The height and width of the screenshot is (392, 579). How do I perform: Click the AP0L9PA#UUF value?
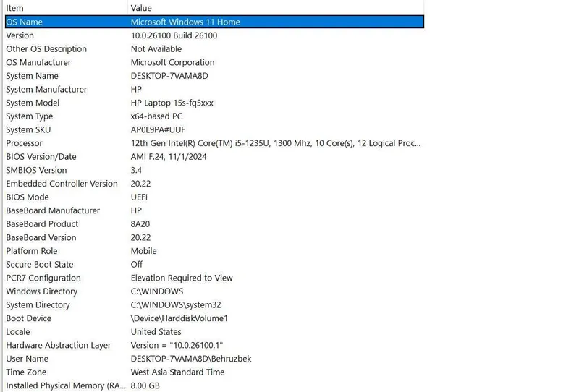pos(158,129)
